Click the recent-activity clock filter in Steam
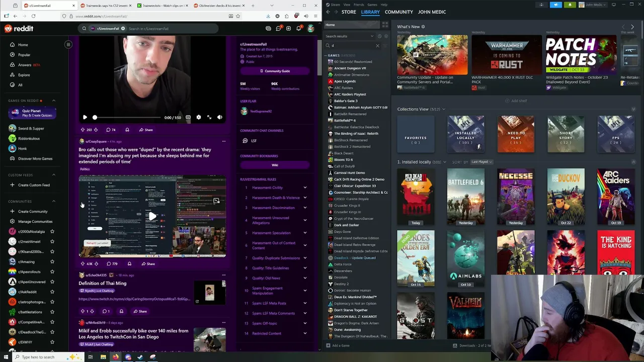644x362 pixels. (x=379, y=36)
